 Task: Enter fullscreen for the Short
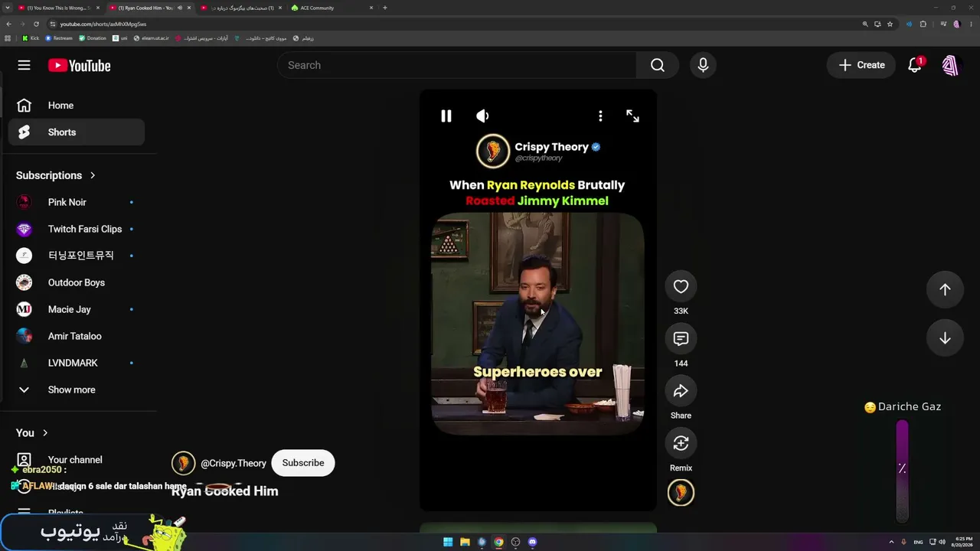point(632,116)
